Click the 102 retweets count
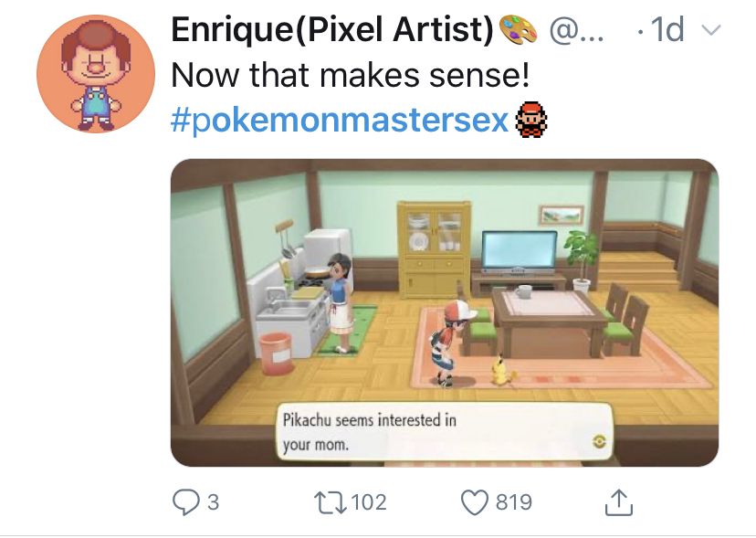756x538 pixels. coord(369,502)
